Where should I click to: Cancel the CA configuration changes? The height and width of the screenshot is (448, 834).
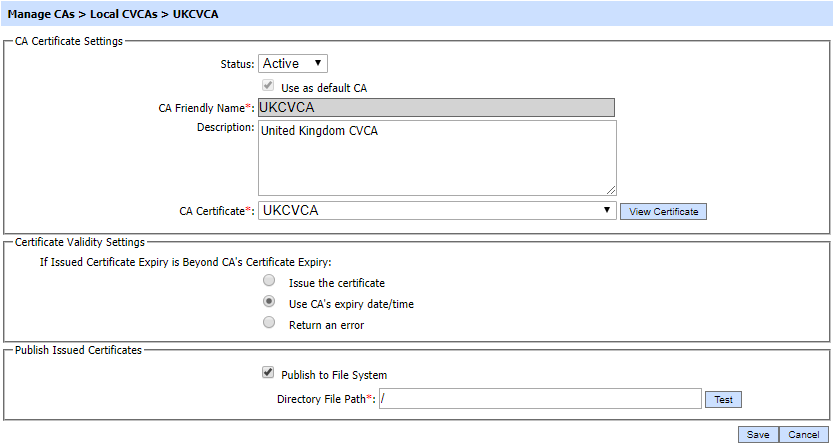[803, 434]
